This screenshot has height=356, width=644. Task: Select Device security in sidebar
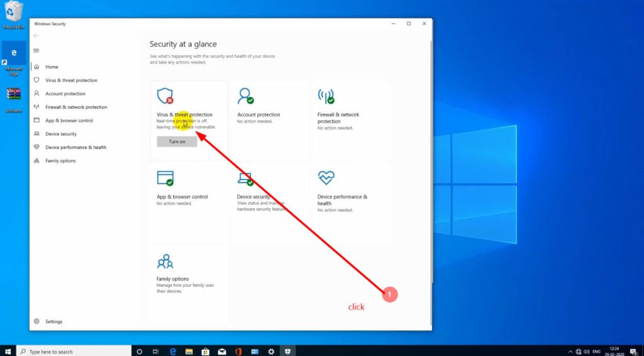click(61, 134)
